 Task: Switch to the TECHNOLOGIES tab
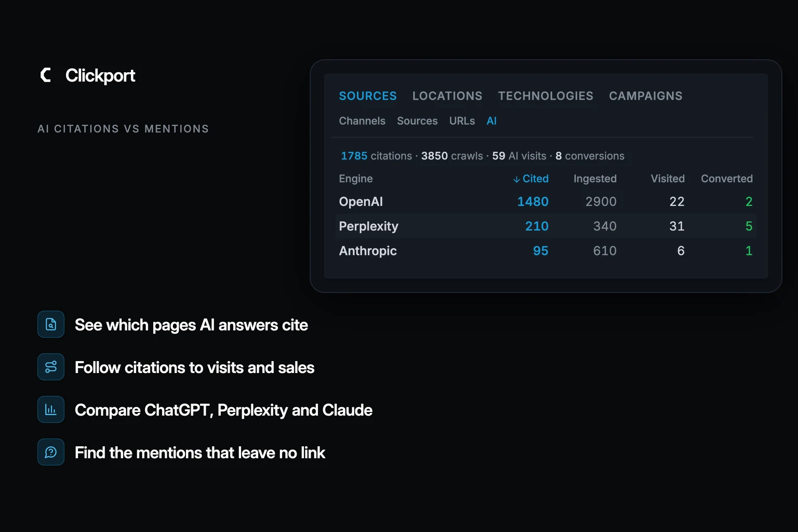[x=546, y=96]
